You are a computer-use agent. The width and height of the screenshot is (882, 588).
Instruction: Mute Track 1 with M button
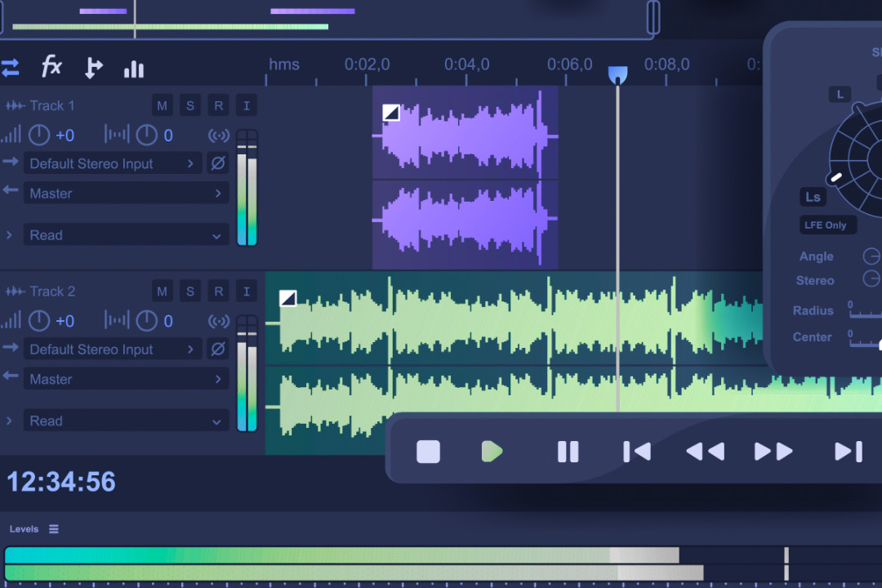[x=163, y=105]
